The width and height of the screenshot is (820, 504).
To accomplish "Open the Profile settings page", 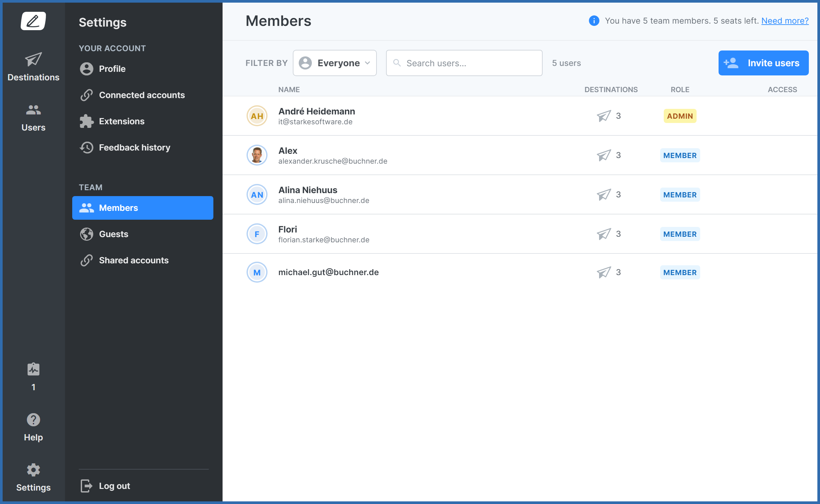I will [112, 69].
